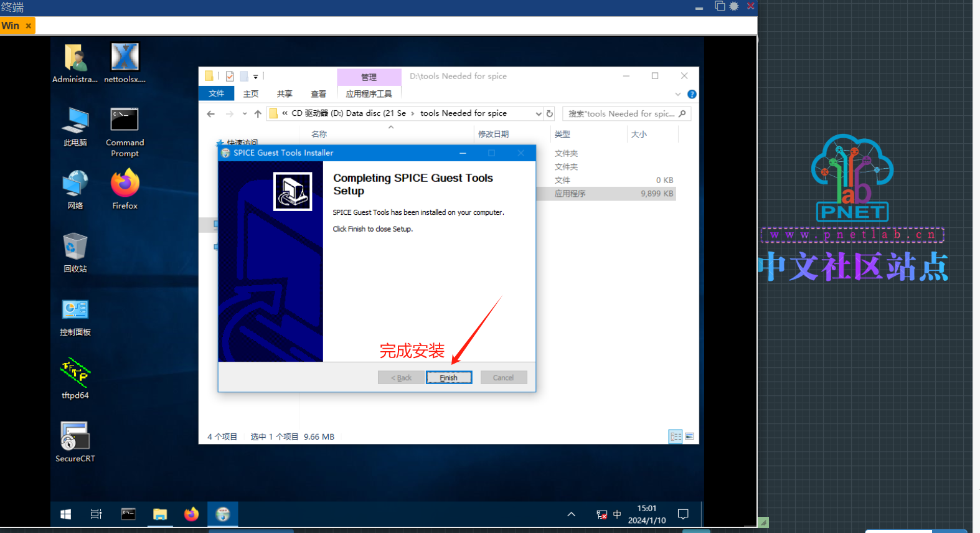Click the Firefox taskbar icon
This screenshot has height=533, width=980.
point(191,514)
